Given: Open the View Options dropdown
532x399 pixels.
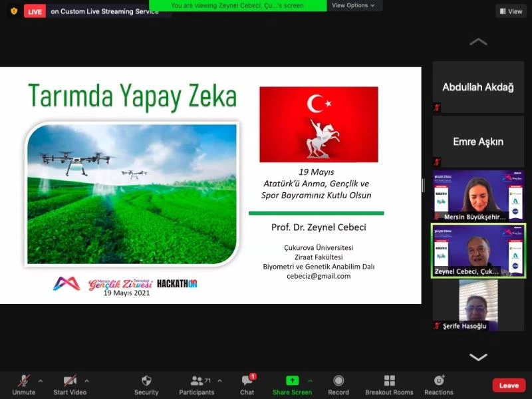Looking at the screenshot, I should click(353, 5).
